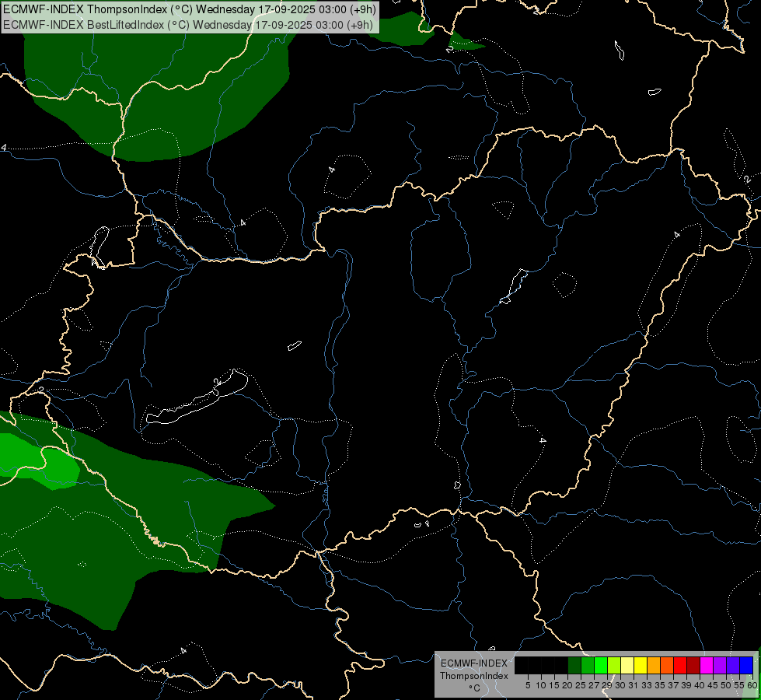Viewport: 761px width, 700px height.
Task: Click the legend tick value 60
Action: pos(752,685)
